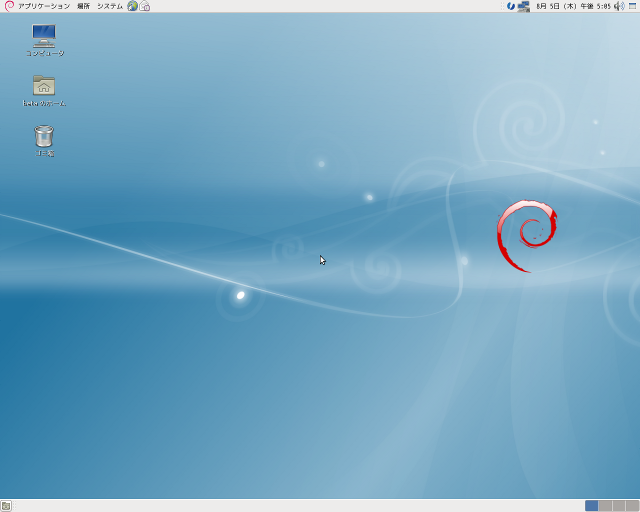Launch the web browser globe icon
Viewport: 640px width, 512px height.
132,6
